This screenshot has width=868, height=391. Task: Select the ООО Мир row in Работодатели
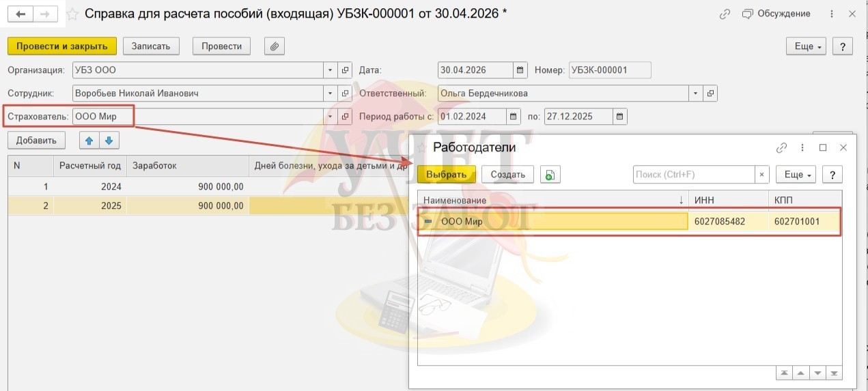pyautogui.click(x=629, y=222)
